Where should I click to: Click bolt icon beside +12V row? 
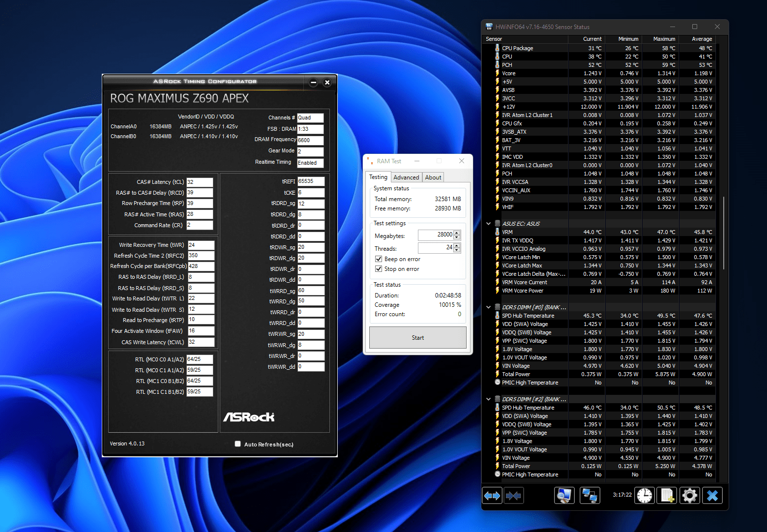(x=498, y=107)
